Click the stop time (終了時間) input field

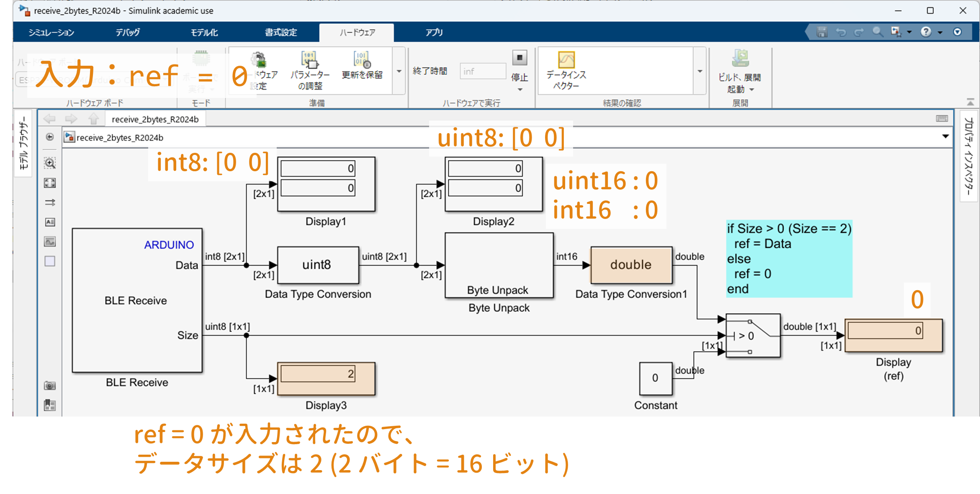tap(482, 71)
